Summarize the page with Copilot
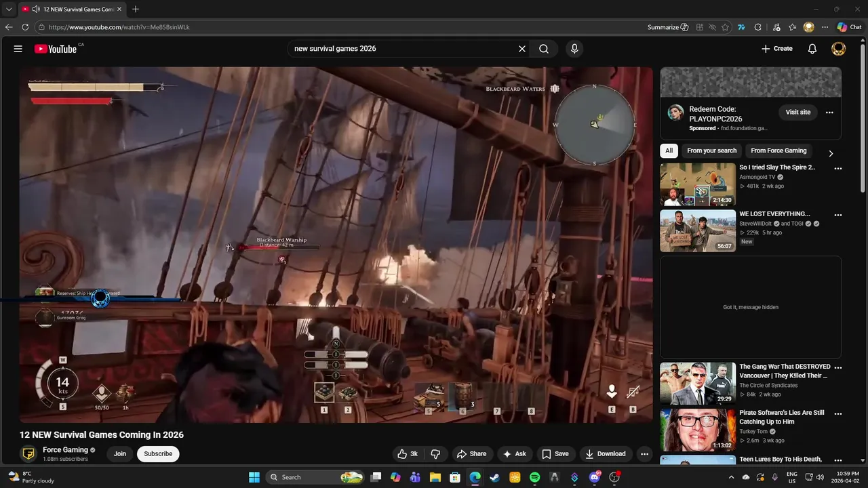 (x=668, y=27)
